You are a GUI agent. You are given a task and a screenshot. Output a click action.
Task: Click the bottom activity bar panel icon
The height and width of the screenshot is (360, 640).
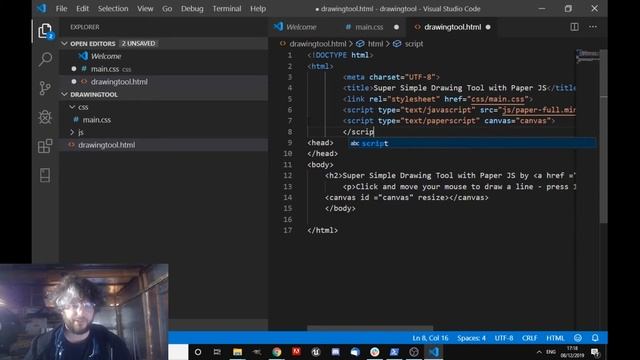(x=45, y=175)
